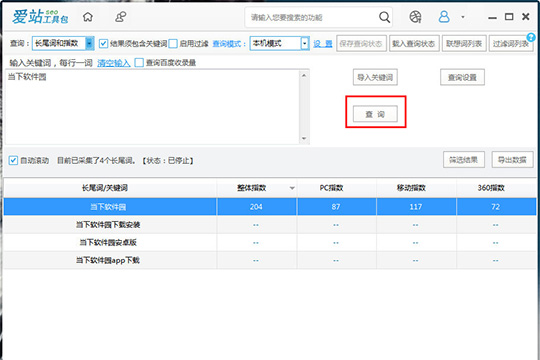Image resolution: width=540 pixels, height=360 pixels.
Task: Click the blue help question mark icon
Action: (531, 37)
